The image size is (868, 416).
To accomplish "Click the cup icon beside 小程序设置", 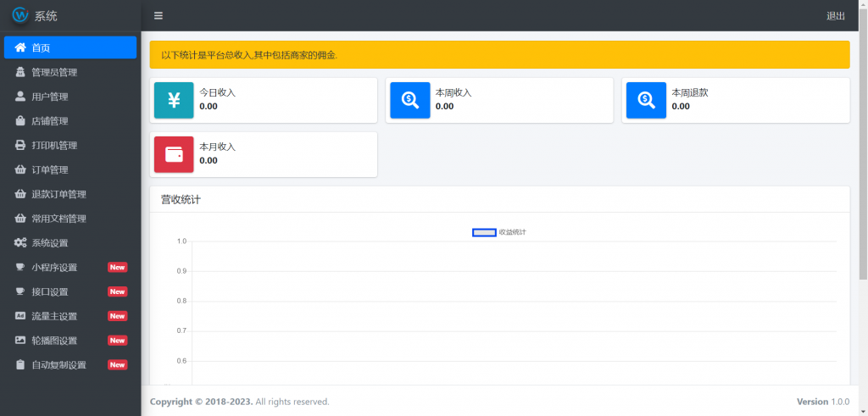I will coord(20,267).
